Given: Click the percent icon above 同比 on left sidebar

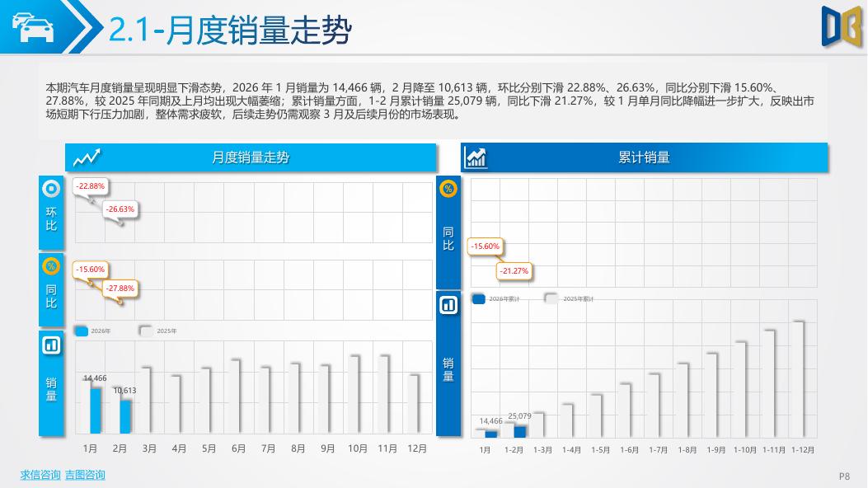Looking at the screenshot, I should tap(49, 267).
